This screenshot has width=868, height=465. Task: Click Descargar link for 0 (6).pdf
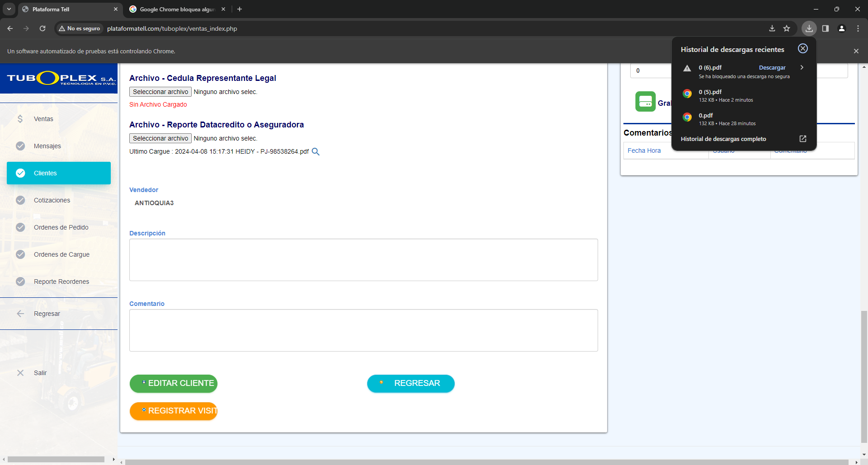[x=772, y=68]
